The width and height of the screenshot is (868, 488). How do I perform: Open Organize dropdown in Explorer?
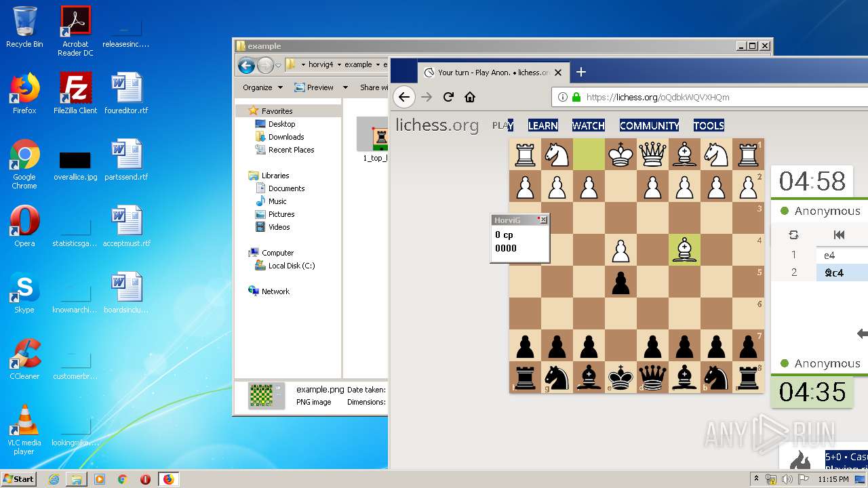(262, 87)
